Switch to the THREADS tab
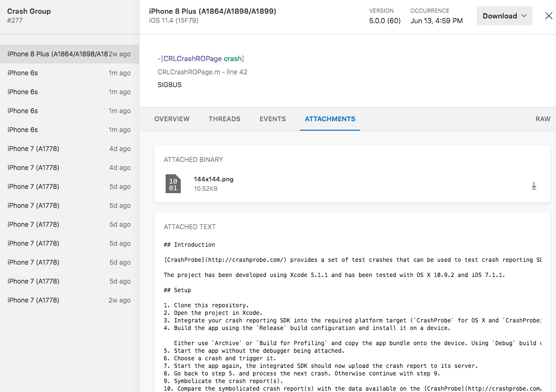Screen dimensions: 556x392 (224, 119)
